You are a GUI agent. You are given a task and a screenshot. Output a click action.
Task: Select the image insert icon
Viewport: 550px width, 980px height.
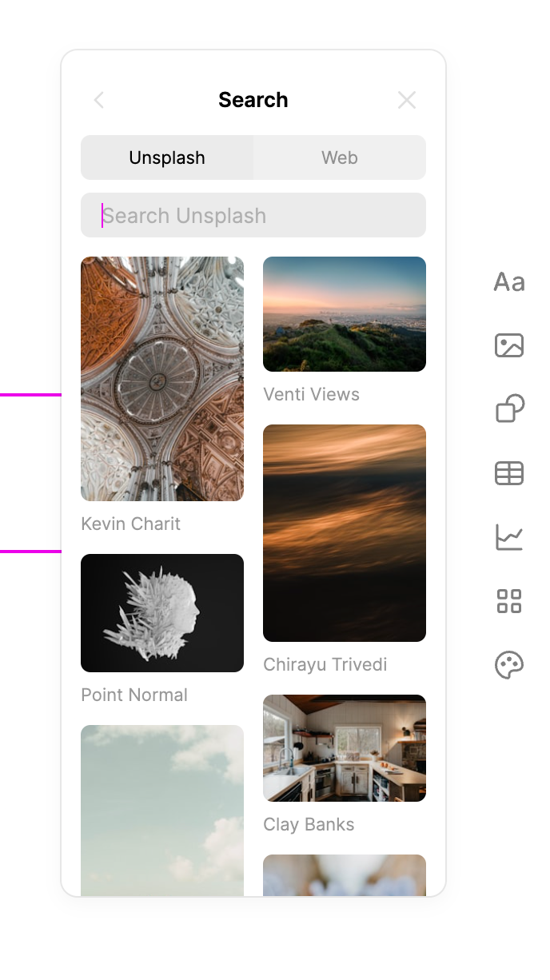508,345
